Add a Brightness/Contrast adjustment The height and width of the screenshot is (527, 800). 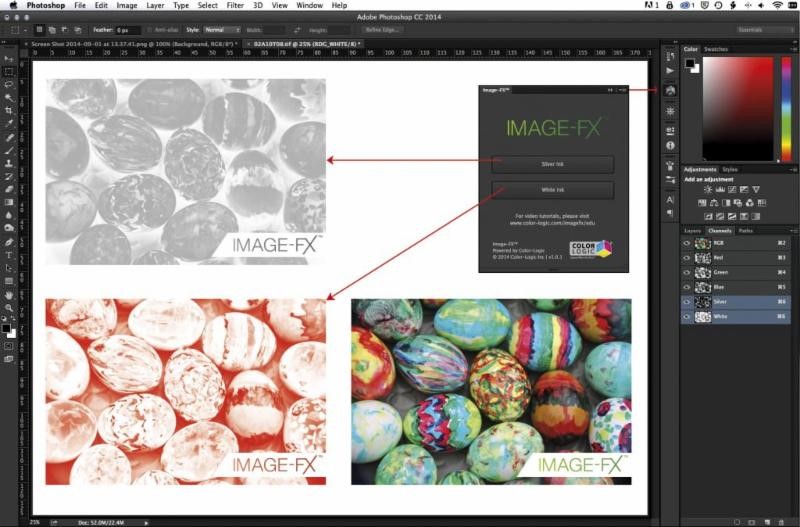click(708, 190)
